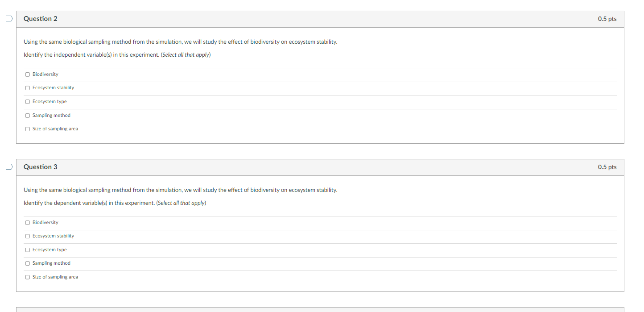Check Ecosystem type in Question 3

point(27,250)
